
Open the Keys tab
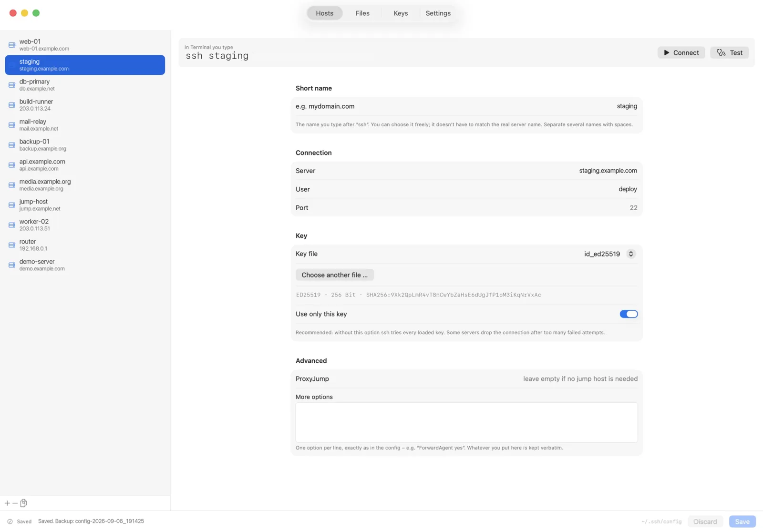point(401,13)
